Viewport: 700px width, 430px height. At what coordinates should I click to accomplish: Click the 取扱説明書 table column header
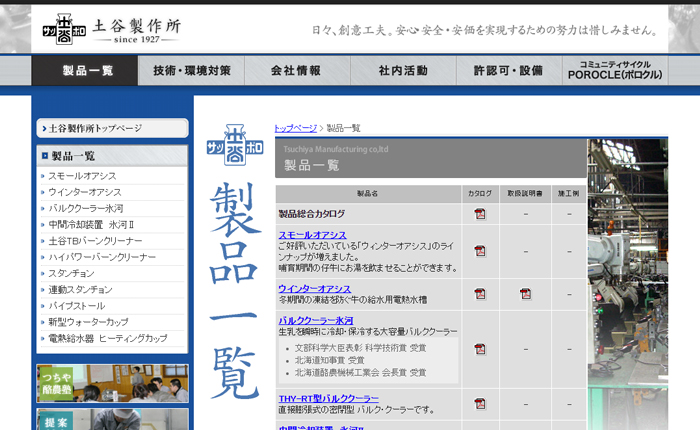525,194
